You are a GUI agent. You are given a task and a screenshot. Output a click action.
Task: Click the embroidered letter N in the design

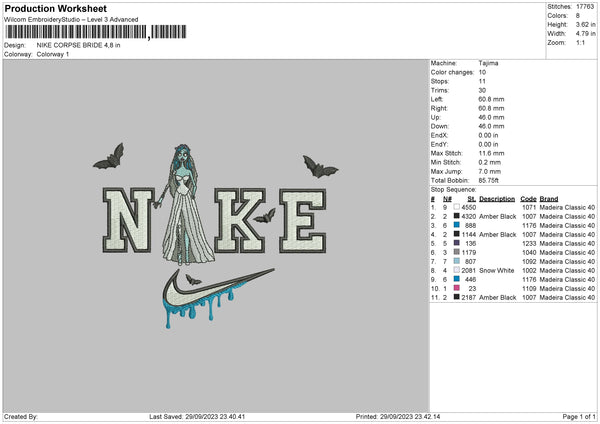[x=129, y=220]
